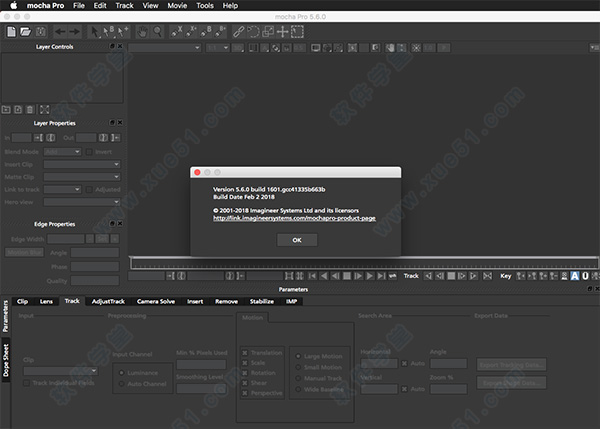Select the Rotate tool in toolbar
The image size is (600, 429).
(x=253, y=32)
